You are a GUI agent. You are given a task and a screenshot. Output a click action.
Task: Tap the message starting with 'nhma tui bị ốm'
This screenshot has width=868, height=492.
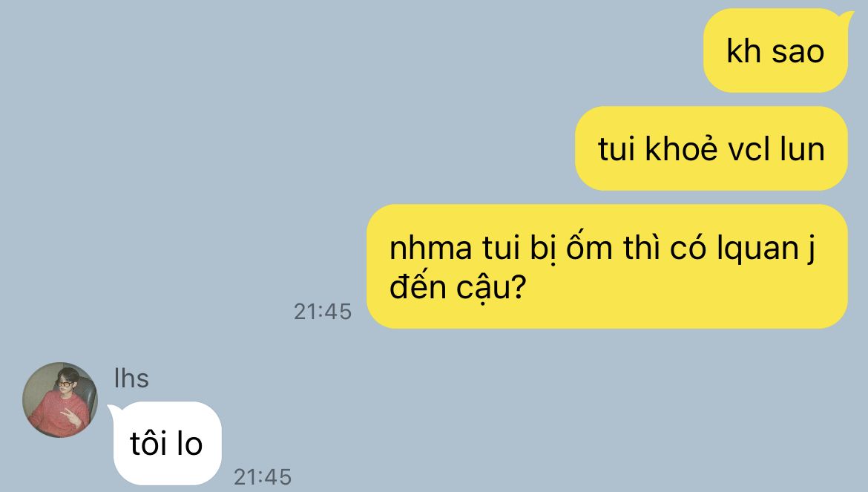point(608,266)
